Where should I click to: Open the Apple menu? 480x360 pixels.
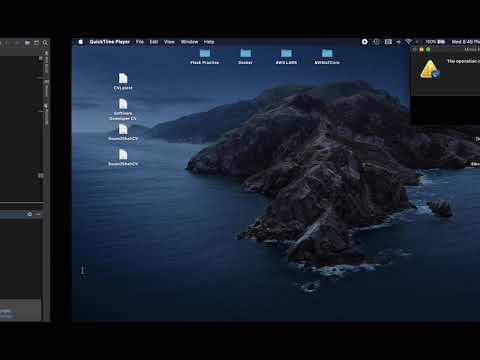pyautogui.click(x=81, y=42)
